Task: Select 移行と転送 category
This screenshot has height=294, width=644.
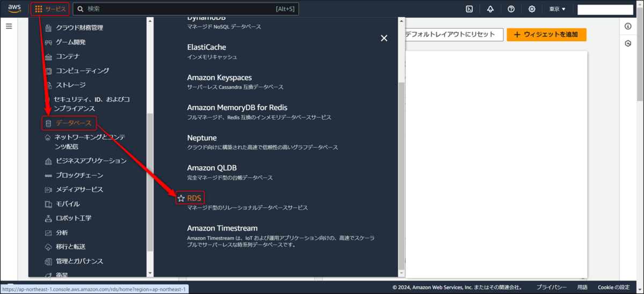Action: [71, 247]
